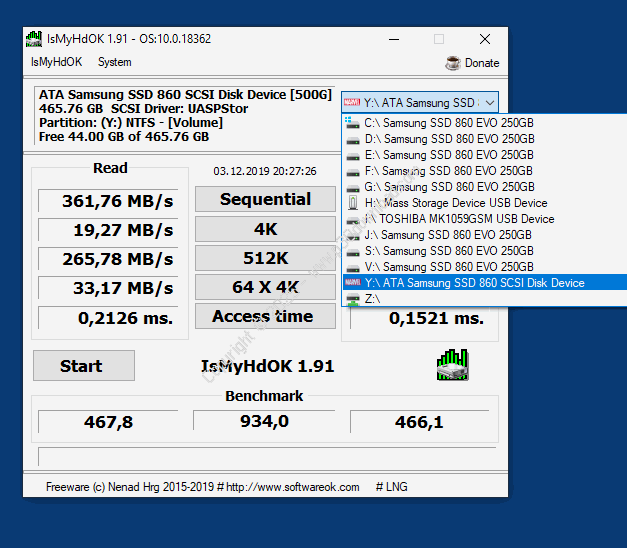
Task: Click the network drive icon for Z:\
Action: point(352,299)
